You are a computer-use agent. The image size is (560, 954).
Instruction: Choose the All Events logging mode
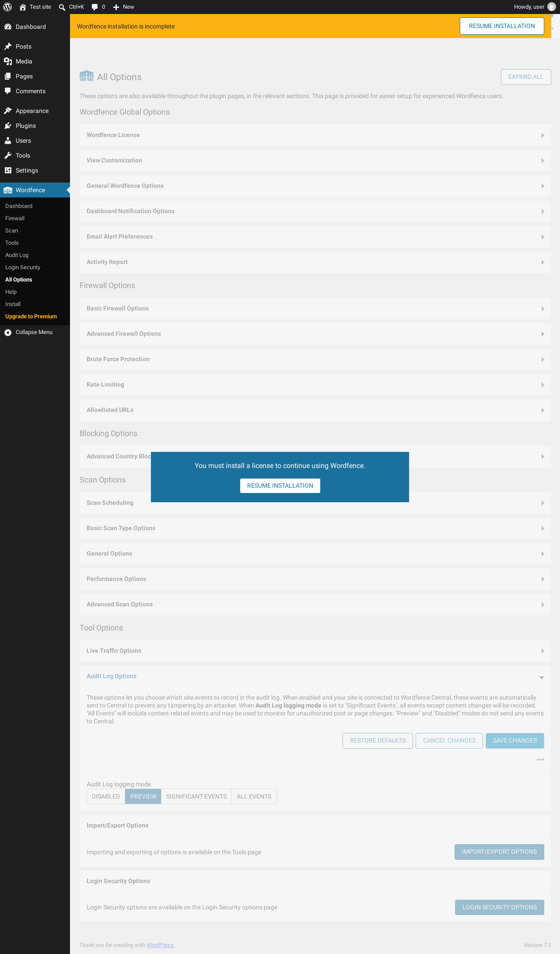tap(254, 796)
